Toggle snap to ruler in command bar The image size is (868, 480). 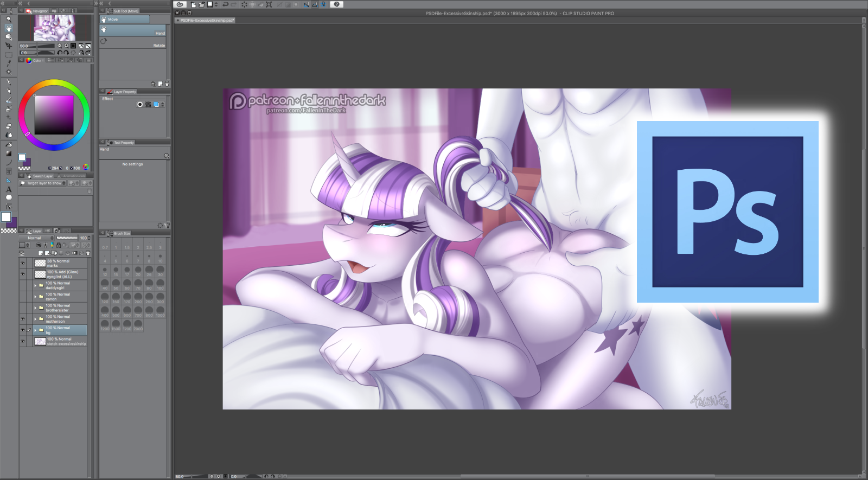tap(307, 4)
